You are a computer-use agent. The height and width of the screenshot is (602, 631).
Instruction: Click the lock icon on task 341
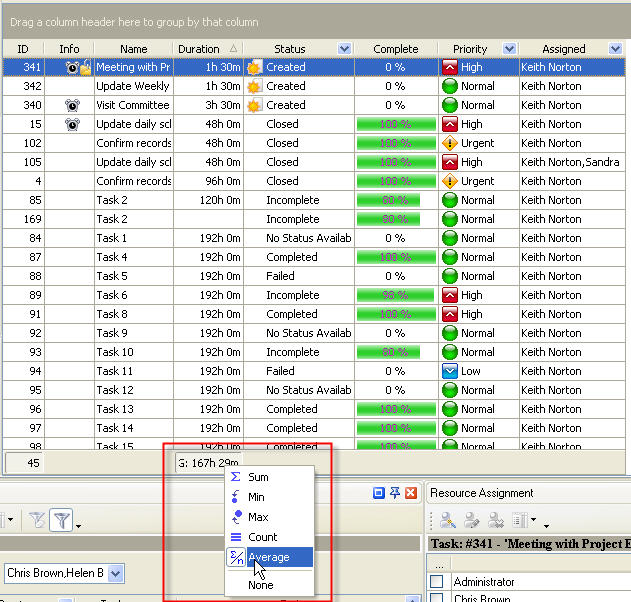point(85,67)
